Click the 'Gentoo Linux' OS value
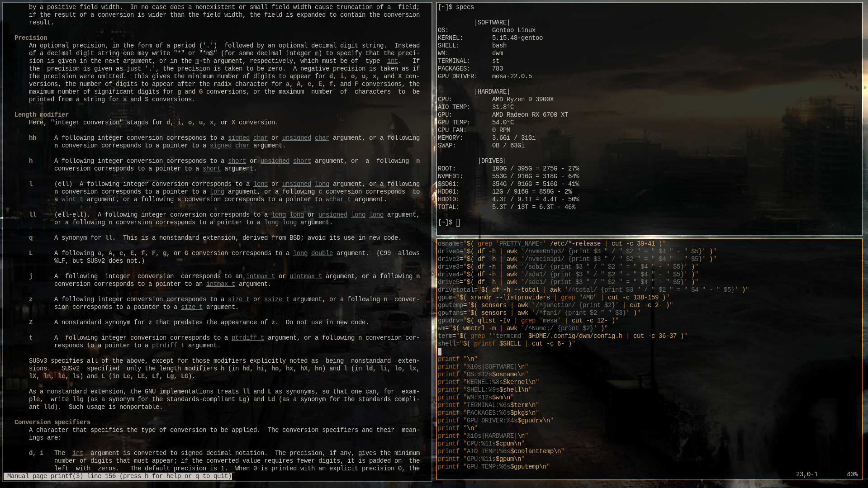868x488 pixels. pos(514,30)
